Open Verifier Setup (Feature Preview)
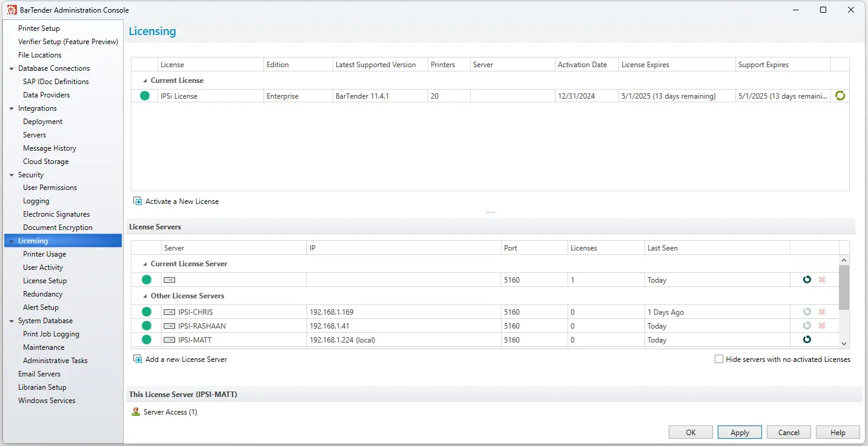This screenshot has width=868, height=446. coord(68,42)
